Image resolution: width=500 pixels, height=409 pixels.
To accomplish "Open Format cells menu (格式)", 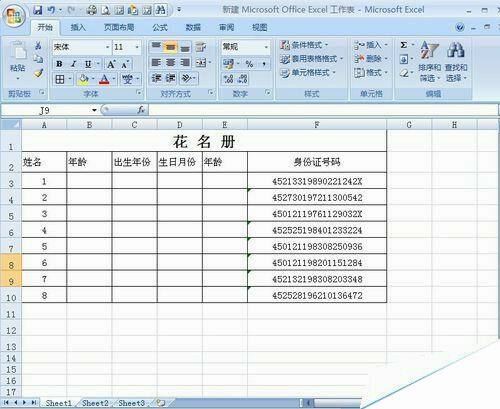I will pyautogui.click(x=371, y=73).
